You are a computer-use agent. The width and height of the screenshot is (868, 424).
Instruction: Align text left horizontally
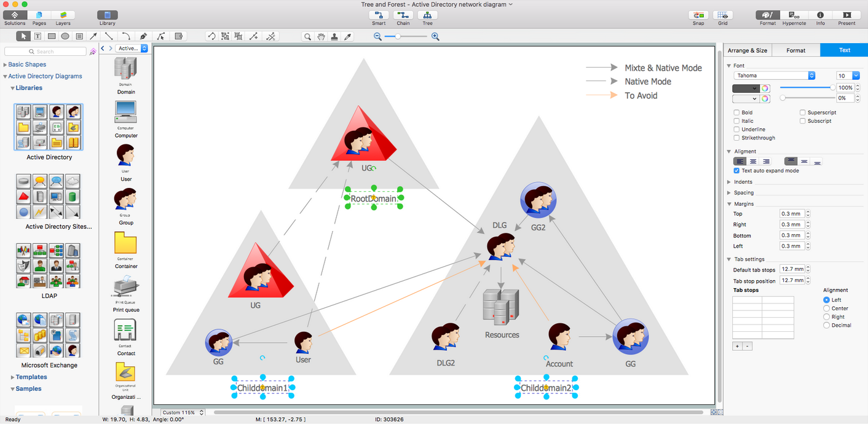click(740, 162)
